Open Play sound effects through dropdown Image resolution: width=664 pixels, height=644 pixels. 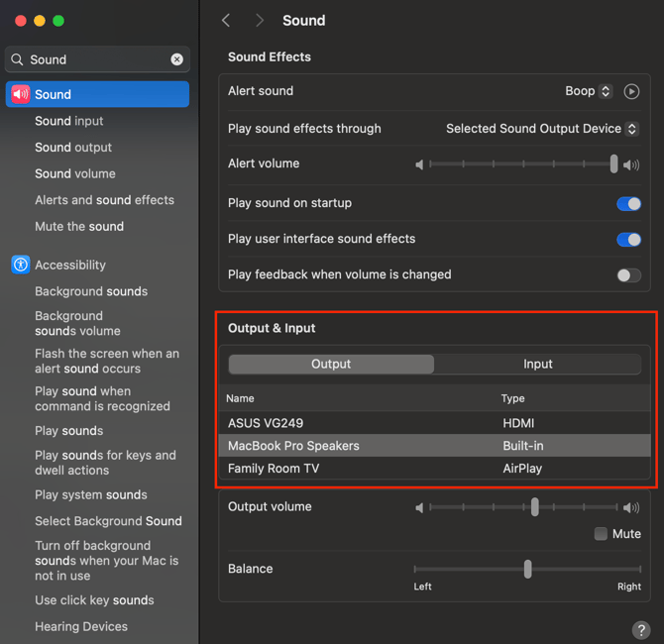(x=541, y=129)
